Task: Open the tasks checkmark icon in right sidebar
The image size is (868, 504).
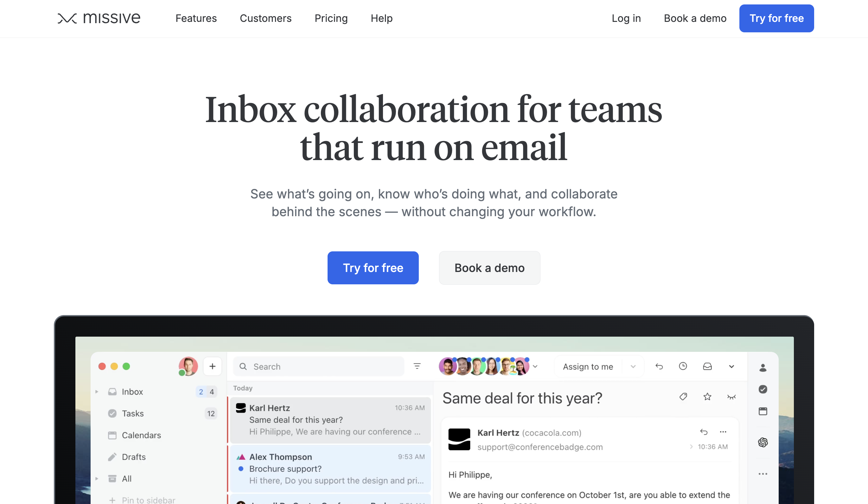Action: [763, 389]
